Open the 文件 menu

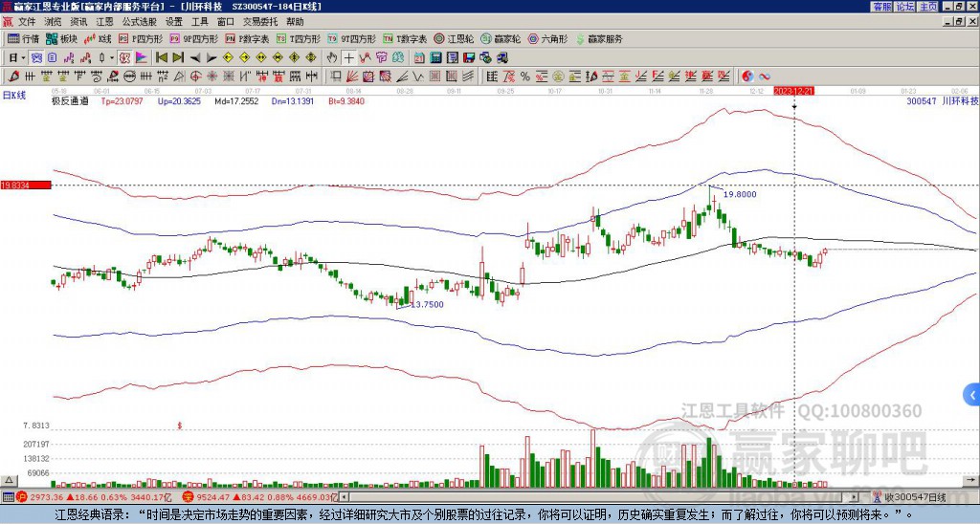pos(27,22)
